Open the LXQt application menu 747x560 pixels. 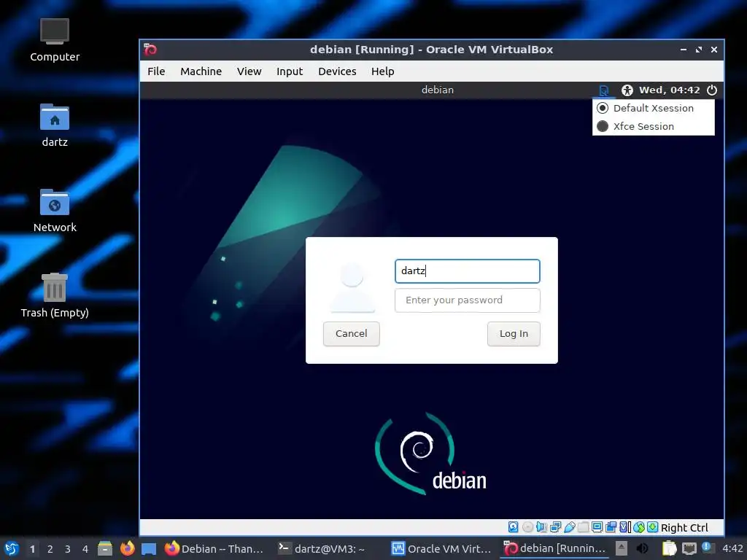pyautogui.click(x=11, y=548)
